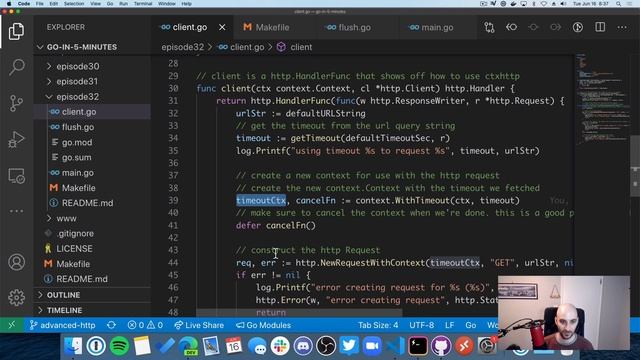Open Finder from the dock
The image size is (640, 360).
coord(73,346)
